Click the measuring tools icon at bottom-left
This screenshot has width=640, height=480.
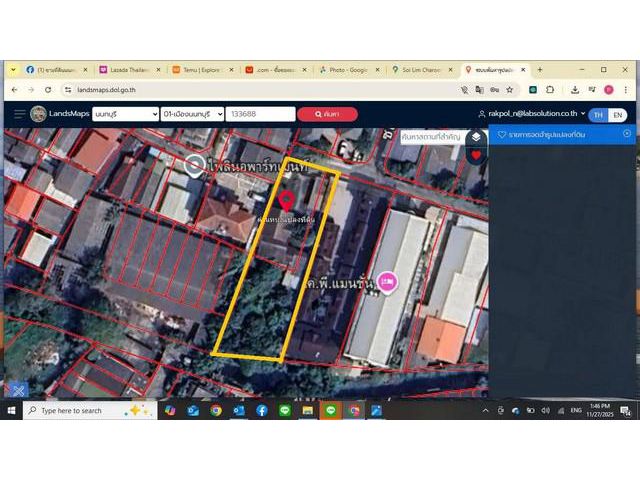16,390
